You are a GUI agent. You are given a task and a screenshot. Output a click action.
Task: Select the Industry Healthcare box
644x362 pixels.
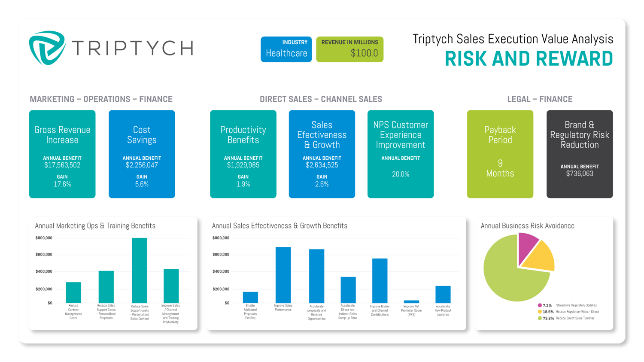pyautogui.click(x=286, y=49)
